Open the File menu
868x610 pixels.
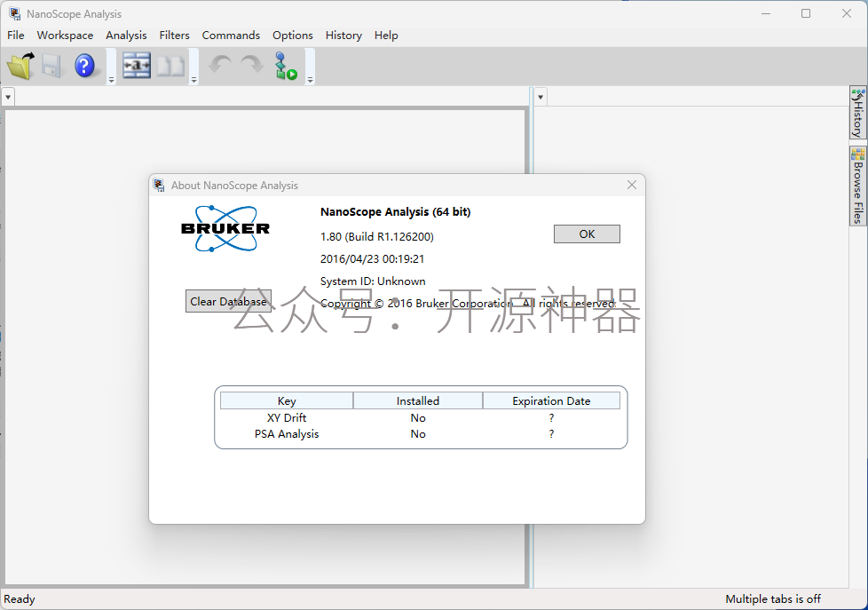[15, 36]
